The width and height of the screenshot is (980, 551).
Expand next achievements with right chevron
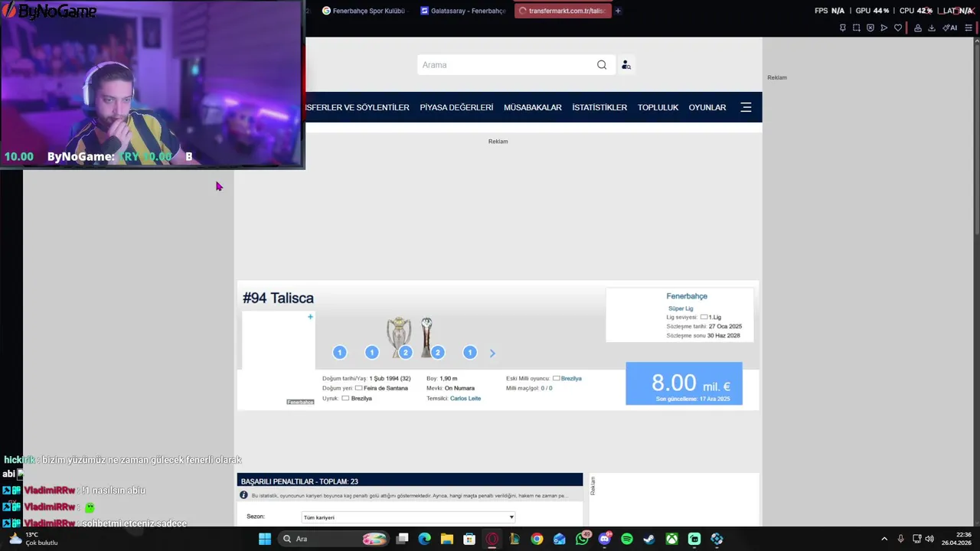(x=492, y=353)
